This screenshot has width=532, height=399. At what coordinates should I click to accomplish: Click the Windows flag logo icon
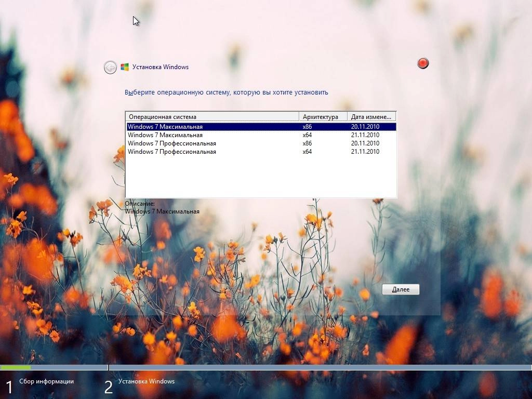click(125, 67)
